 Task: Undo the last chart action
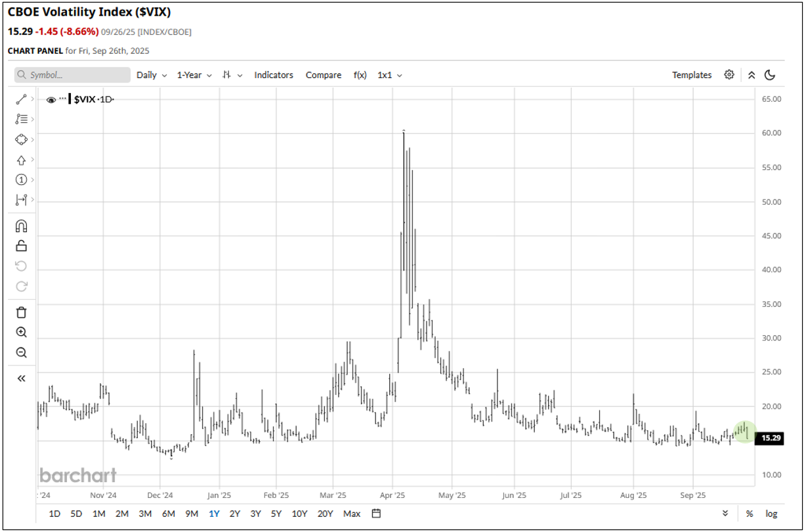click(x=21, y=266)
